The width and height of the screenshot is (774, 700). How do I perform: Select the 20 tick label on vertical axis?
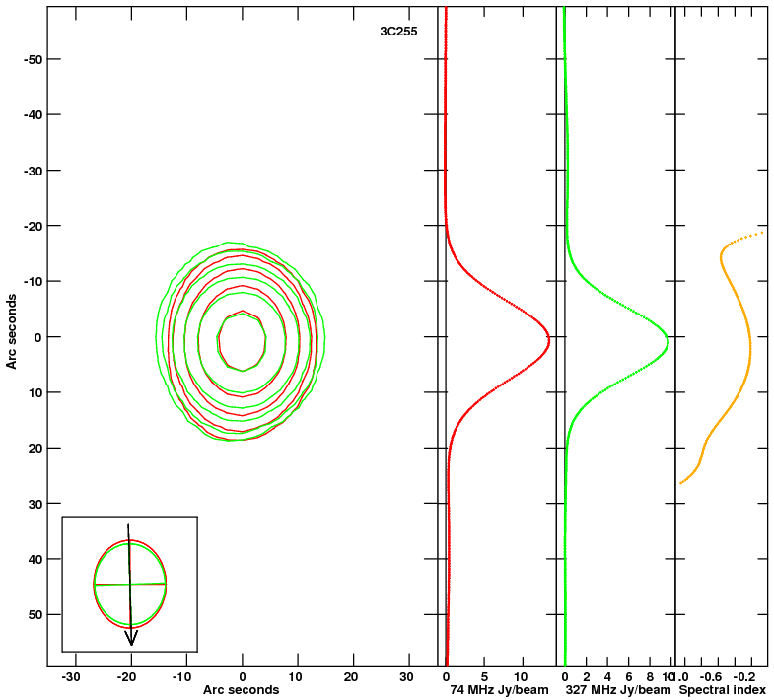(x=35, y=448)
